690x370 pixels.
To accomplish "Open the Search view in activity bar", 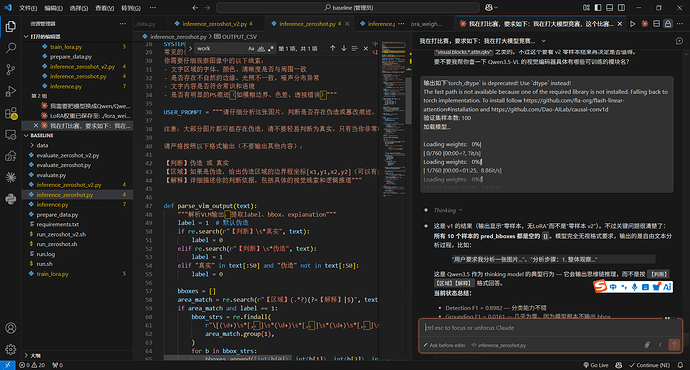I will pos(11,48).
